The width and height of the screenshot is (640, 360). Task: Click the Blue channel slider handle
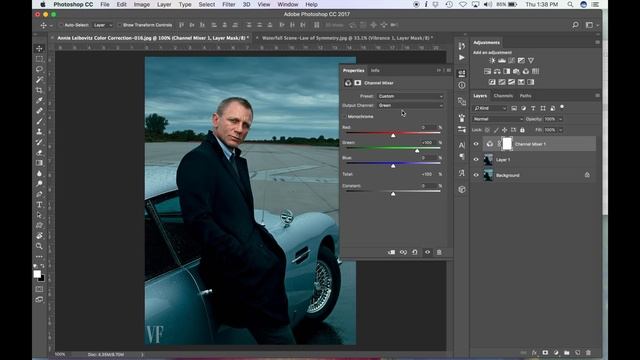point(393,165)
